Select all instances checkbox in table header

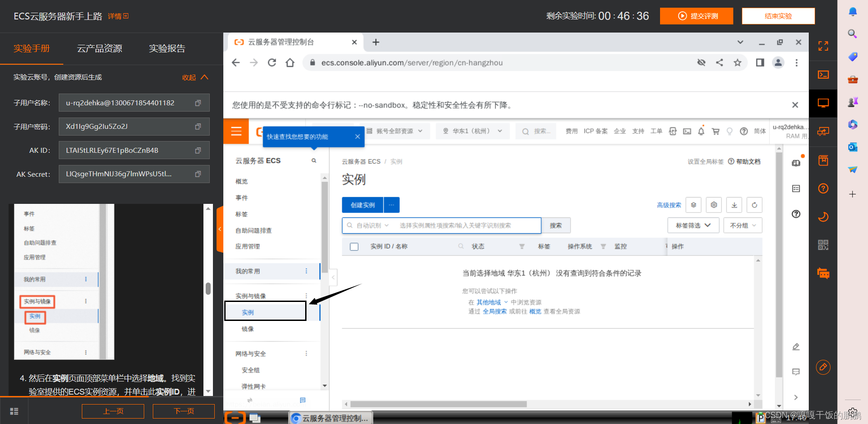pyautogui.click(x=354, y=247)
